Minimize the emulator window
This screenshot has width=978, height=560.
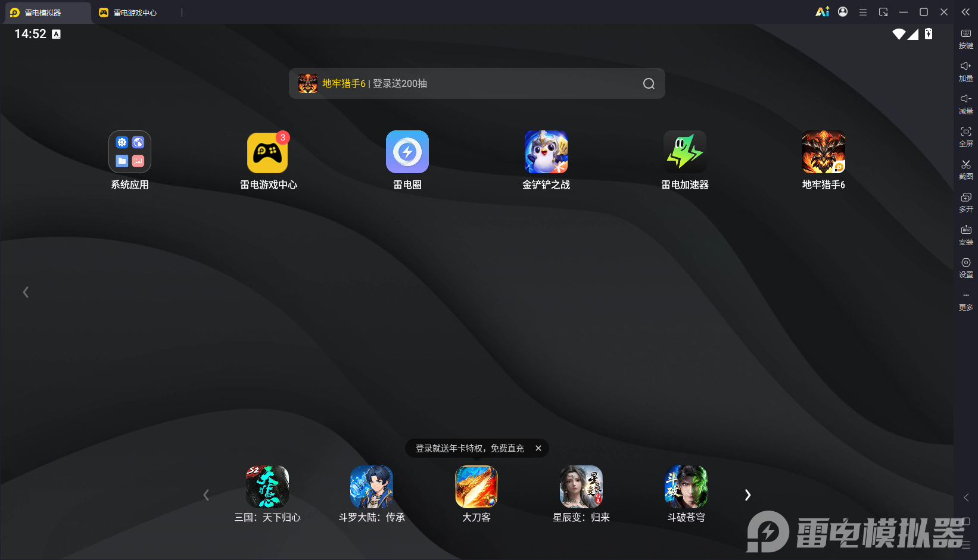click(904, 12)
